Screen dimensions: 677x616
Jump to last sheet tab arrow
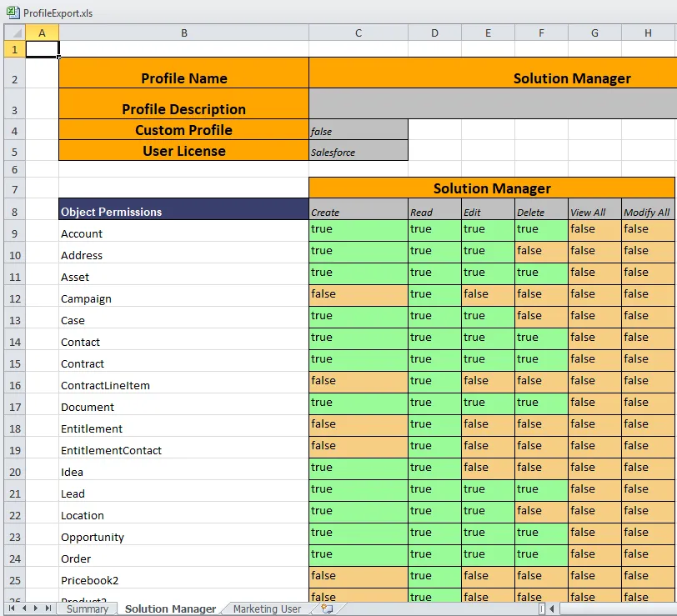(48, 608)
